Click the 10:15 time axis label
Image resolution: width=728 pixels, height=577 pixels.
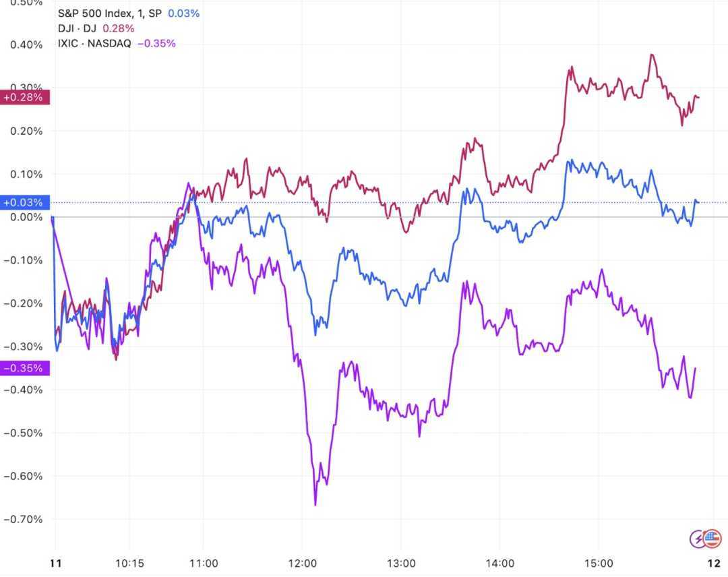click(131, 563)
